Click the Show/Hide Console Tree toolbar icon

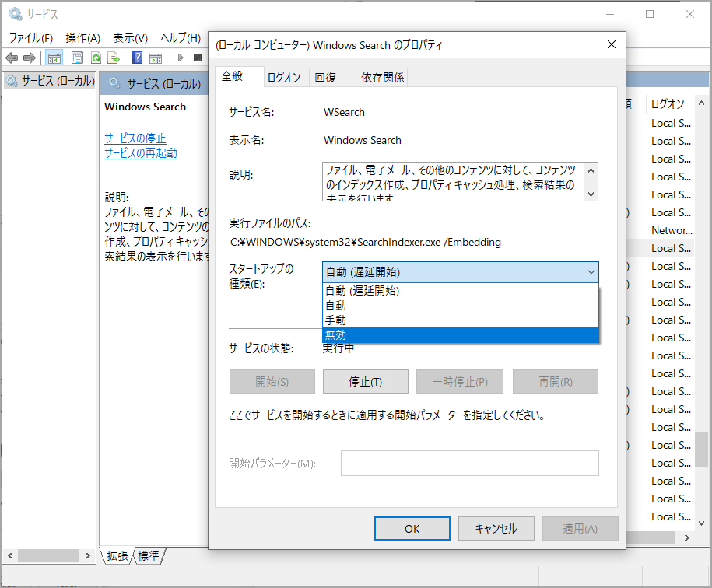(x=54, y=58)
